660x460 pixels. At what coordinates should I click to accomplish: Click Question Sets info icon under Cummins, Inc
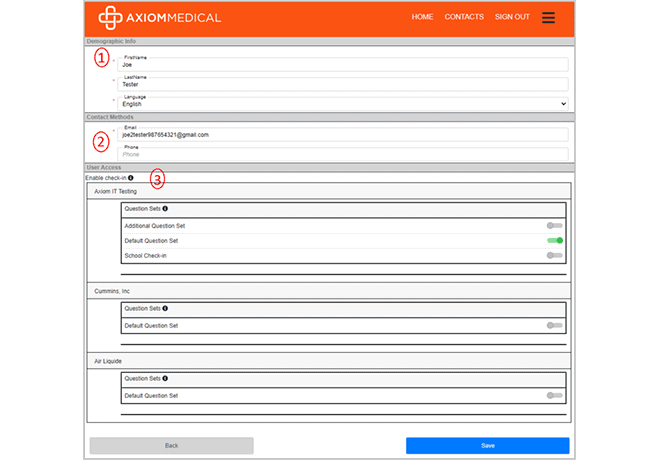point(165,308)
